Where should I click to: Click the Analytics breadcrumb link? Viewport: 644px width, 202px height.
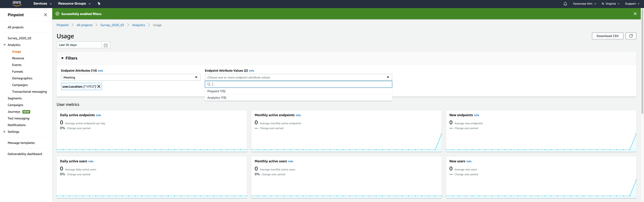139,25
